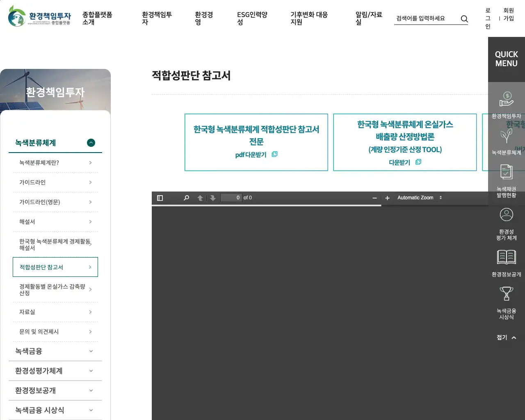Collapse quick menu with 접기 toggle
525x420 pixels.
click(x=506, y=338)
